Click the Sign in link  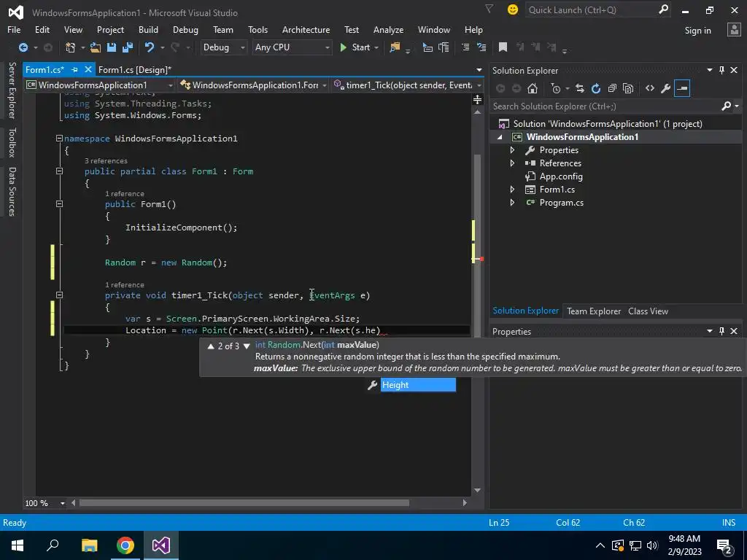tap(697, 31)
